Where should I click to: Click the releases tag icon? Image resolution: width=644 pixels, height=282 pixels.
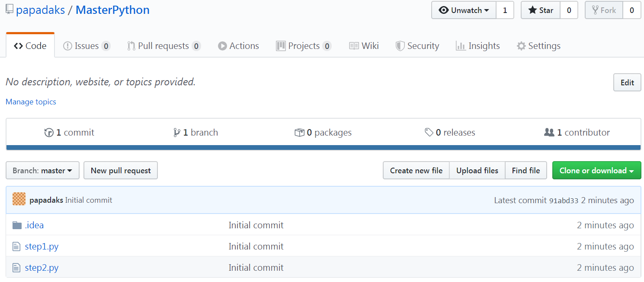click(x=429, y=133)
